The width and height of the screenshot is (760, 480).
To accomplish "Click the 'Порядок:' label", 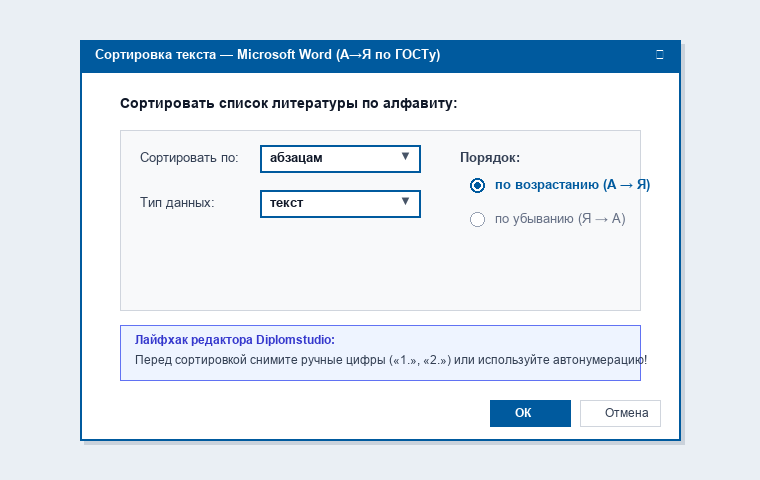I will coord(490,158).
